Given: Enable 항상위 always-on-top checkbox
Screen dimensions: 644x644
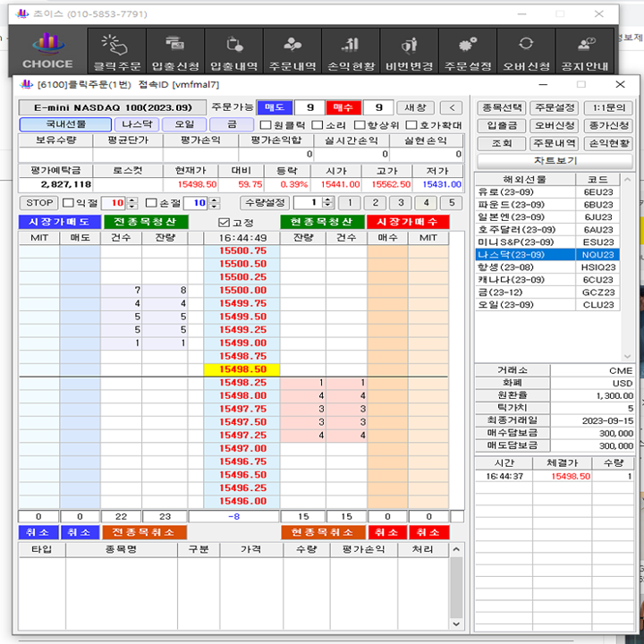Looking at the screenshot, I should pos(360,125).
